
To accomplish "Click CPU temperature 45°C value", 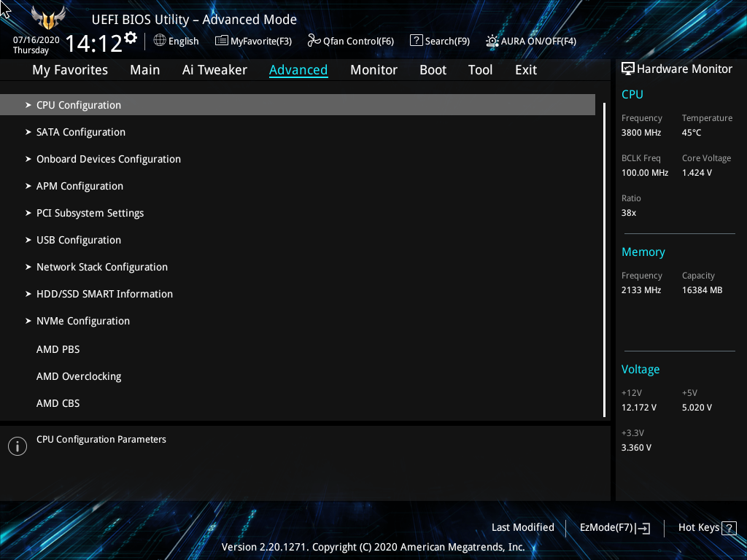I will 692,133.
